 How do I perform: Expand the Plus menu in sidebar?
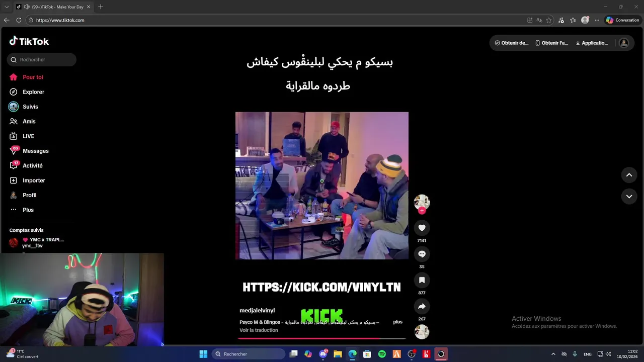pos(22,210)
